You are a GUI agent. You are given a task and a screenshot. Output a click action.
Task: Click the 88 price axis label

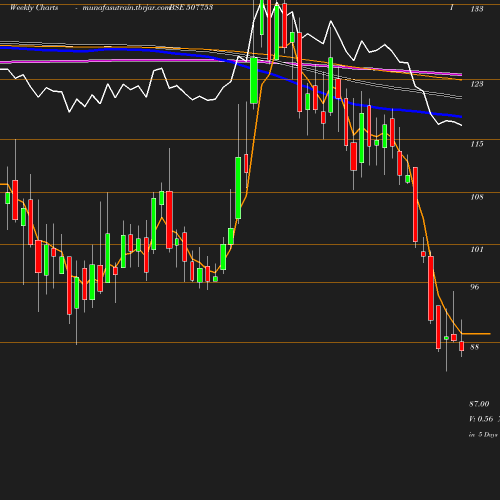[475, 347]
